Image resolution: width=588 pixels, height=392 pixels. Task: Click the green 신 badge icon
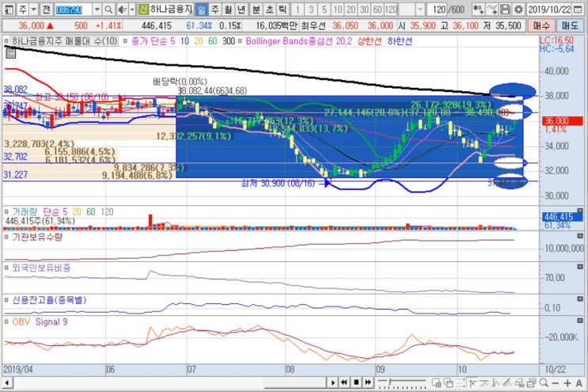[143, 9]
